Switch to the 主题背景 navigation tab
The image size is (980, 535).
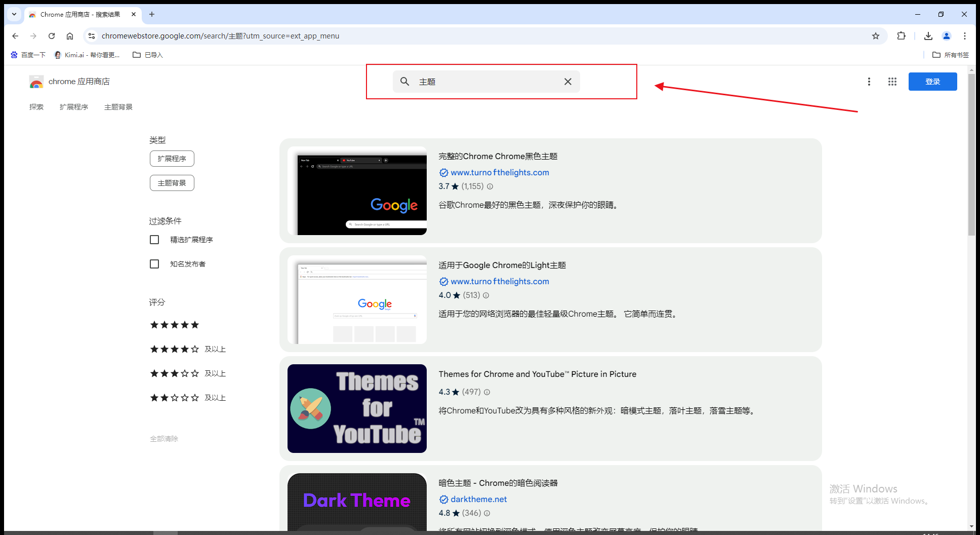(x=118, y=107)
